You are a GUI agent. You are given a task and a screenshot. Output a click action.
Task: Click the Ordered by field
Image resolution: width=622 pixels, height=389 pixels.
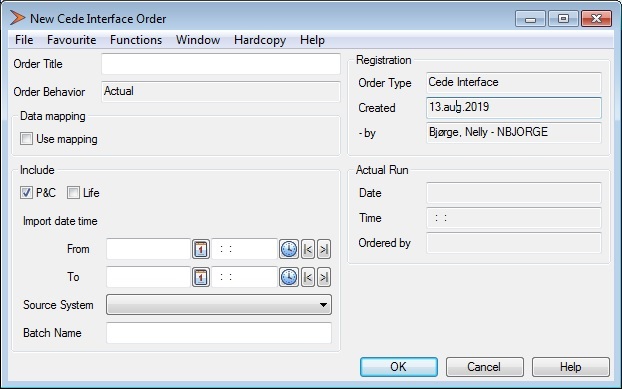click(x=514, y=243)
